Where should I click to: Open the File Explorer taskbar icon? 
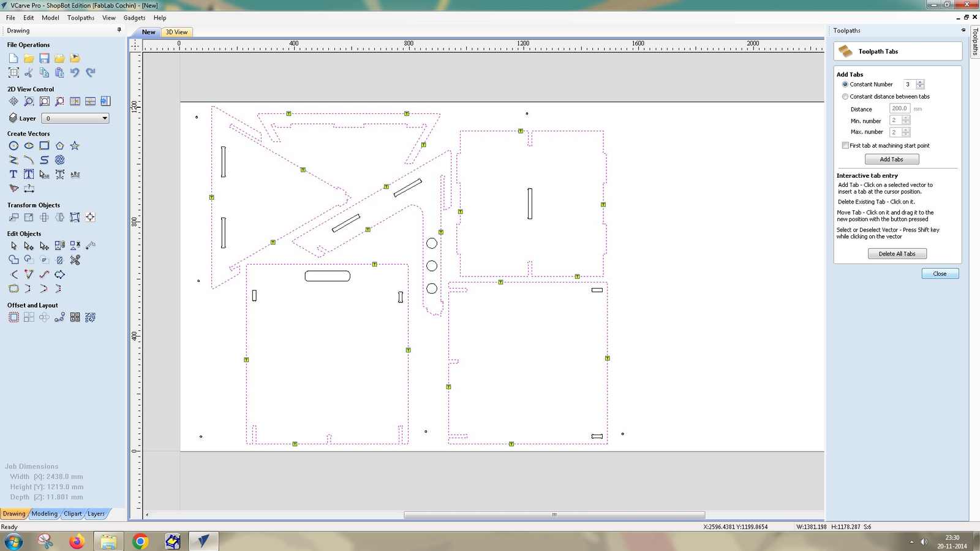tap(108, 542)
